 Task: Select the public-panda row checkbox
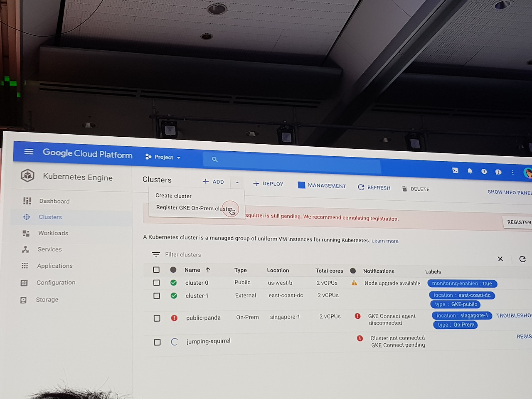[x=157, y=318]
